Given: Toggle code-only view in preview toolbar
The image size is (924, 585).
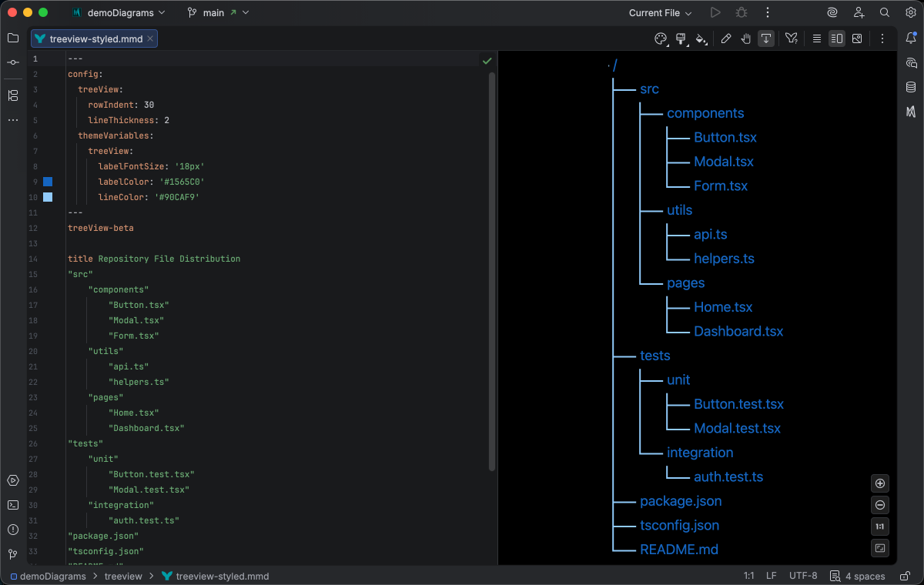Looking at the screenshot, I should coord(816,38).
